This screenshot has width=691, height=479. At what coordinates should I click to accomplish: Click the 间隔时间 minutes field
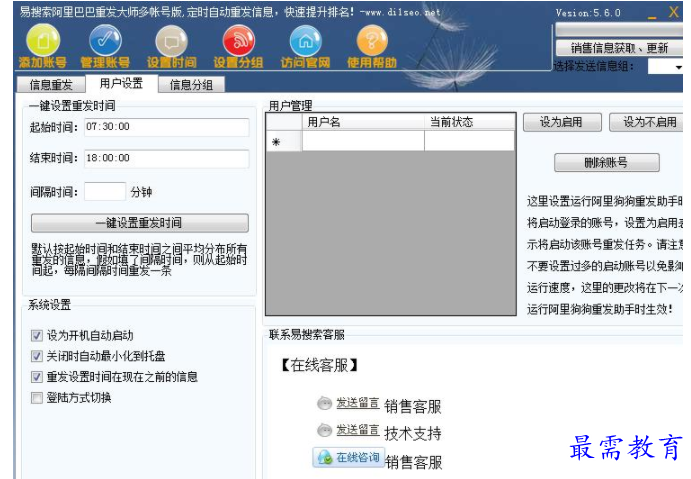click(x=105, y=192)
